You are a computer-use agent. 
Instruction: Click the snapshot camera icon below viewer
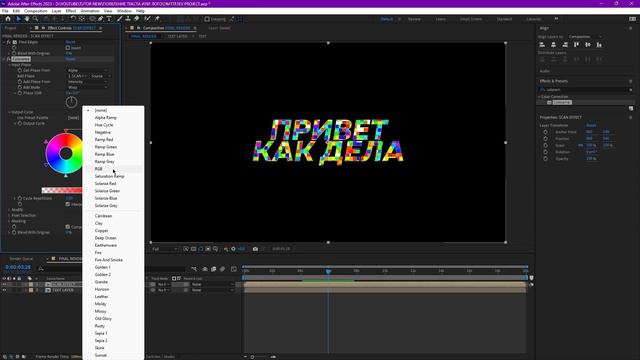(x=255, y=249)
